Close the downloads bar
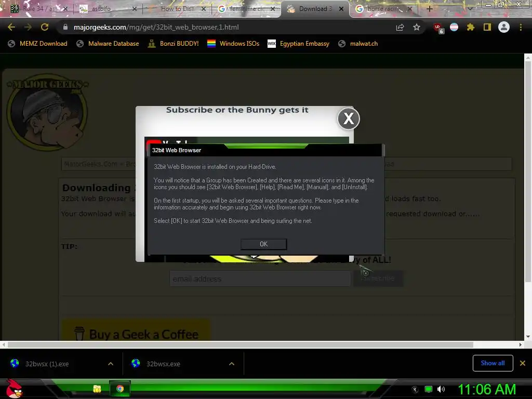The height and width of the screenshot is (399, 532). (x=523, y=363)
